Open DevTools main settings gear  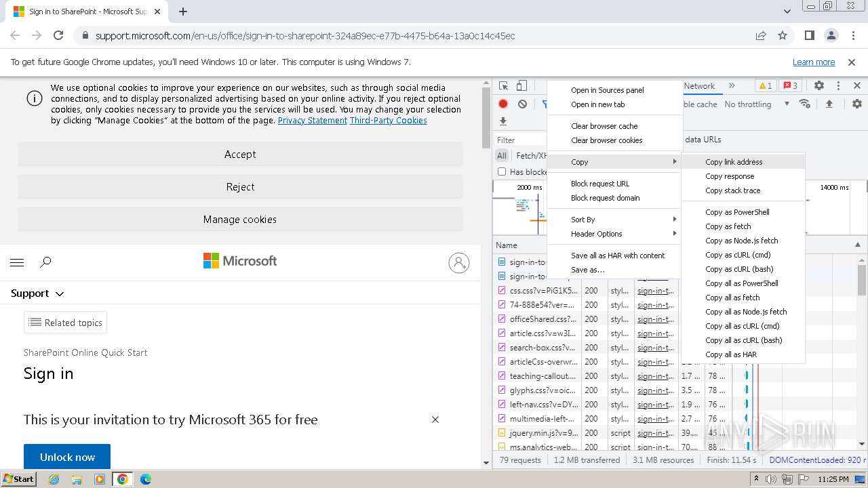click(819, 85)
